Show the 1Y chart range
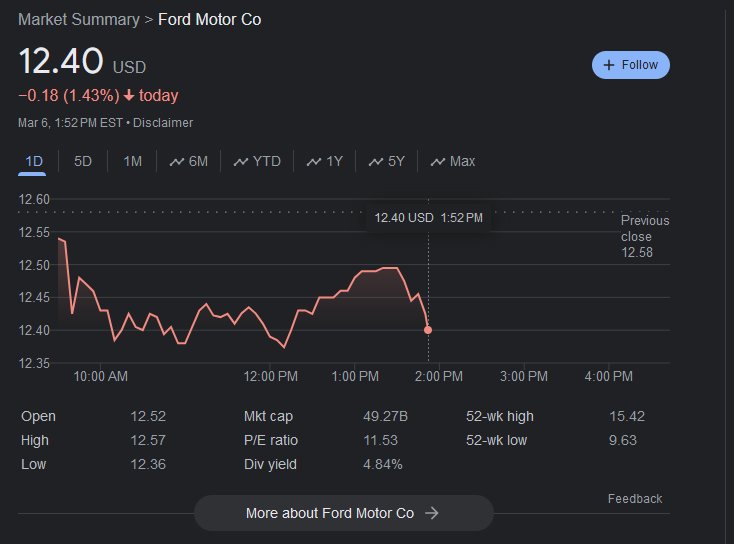 pyautogui.click(x=324, y=162)
